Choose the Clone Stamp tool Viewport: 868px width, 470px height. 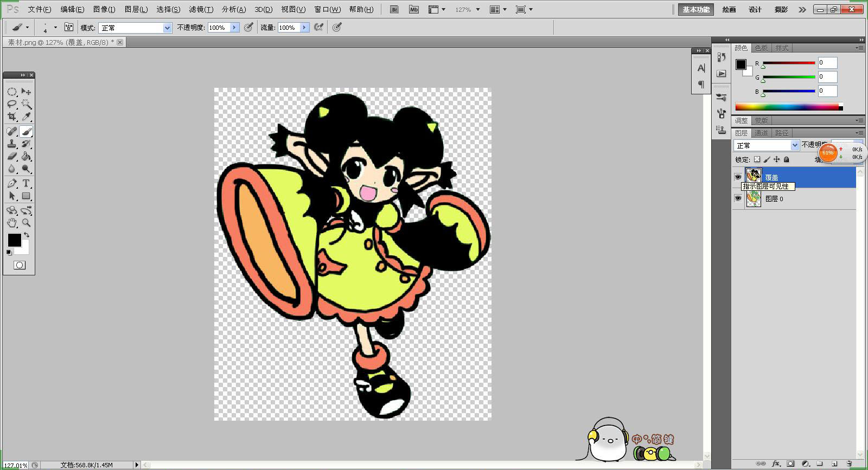[x=12, y=144]
